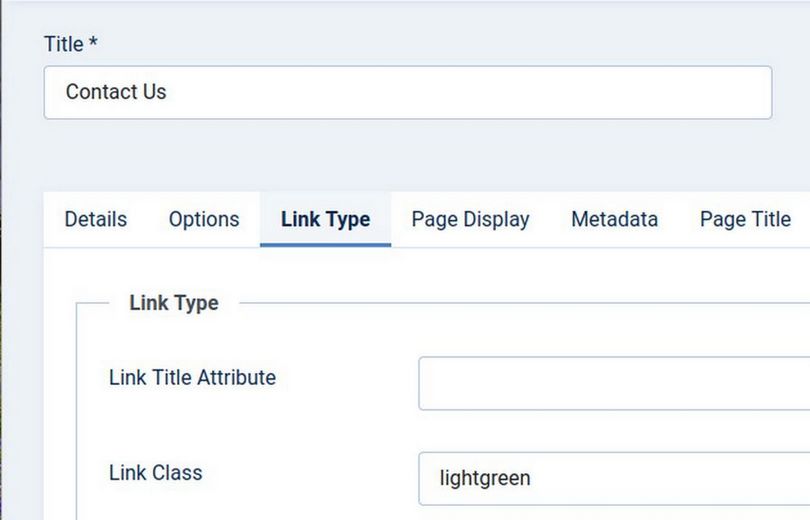The height and width of the screenshot is (520, 810).
Task: Focus the Title input field
Action: coord(408,92)
